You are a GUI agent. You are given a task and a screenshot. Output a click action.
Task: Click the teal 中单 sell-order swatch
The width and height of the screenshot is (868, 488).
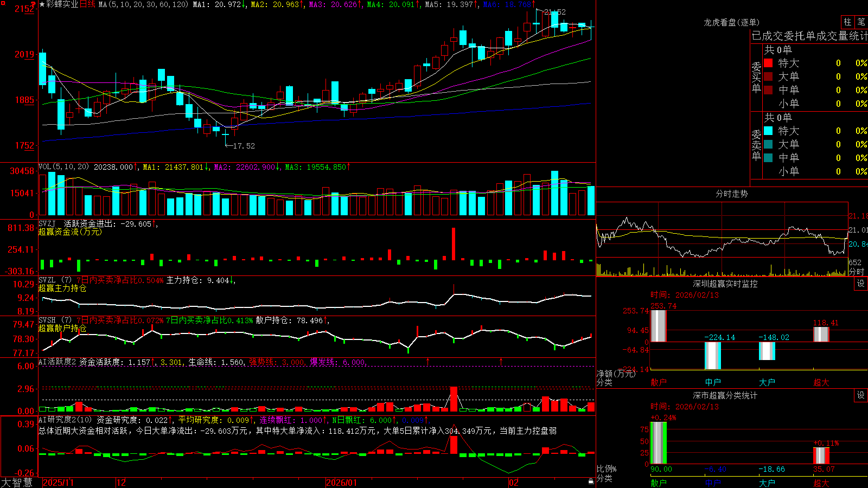pos(768,158)
